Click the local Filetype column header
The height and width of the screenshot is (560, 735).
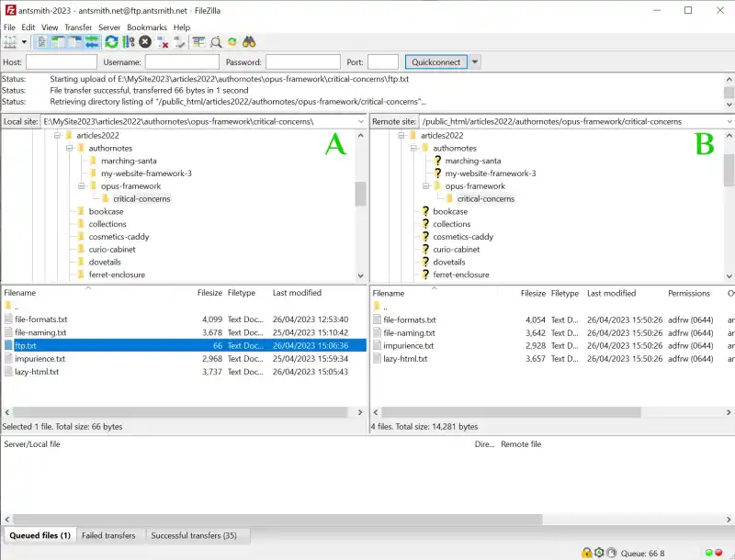(242, 293)
